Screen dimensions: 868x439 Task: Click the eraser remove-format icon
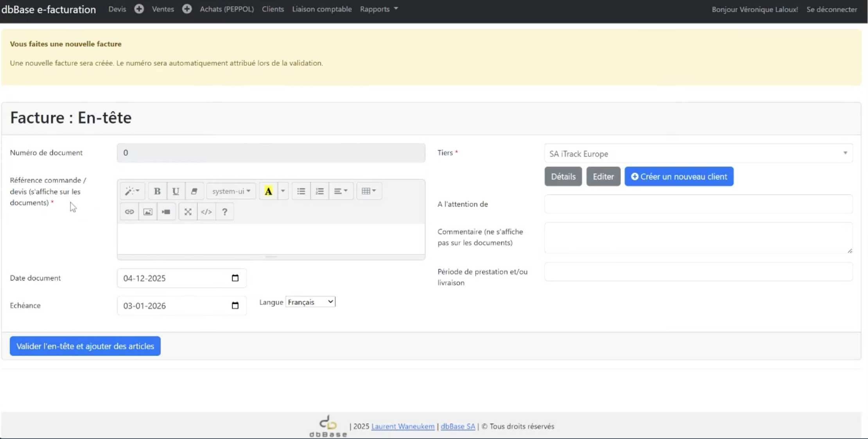pyautogui.click(x=194, y=191)
